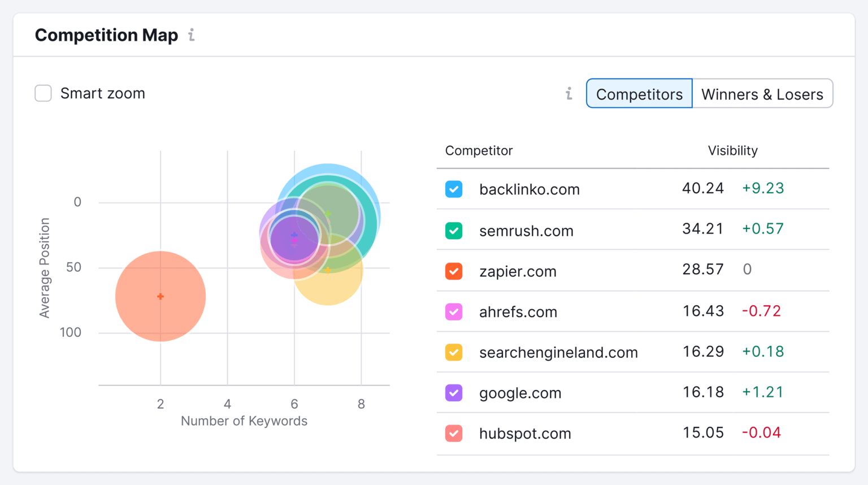Click the Visibility column header
868x485 pixels.
point(732,150)
